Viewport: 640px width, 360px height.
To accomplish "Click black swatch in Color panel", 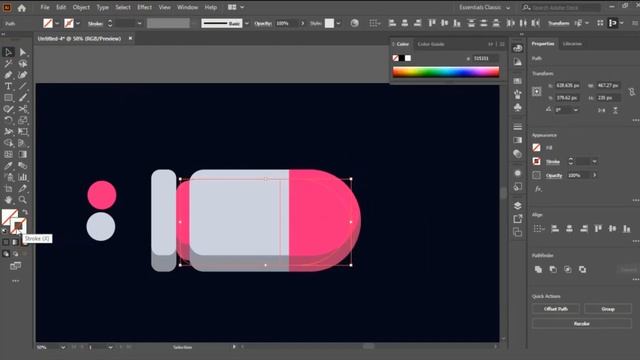I will pyautogui.click(x=402, y=58).
